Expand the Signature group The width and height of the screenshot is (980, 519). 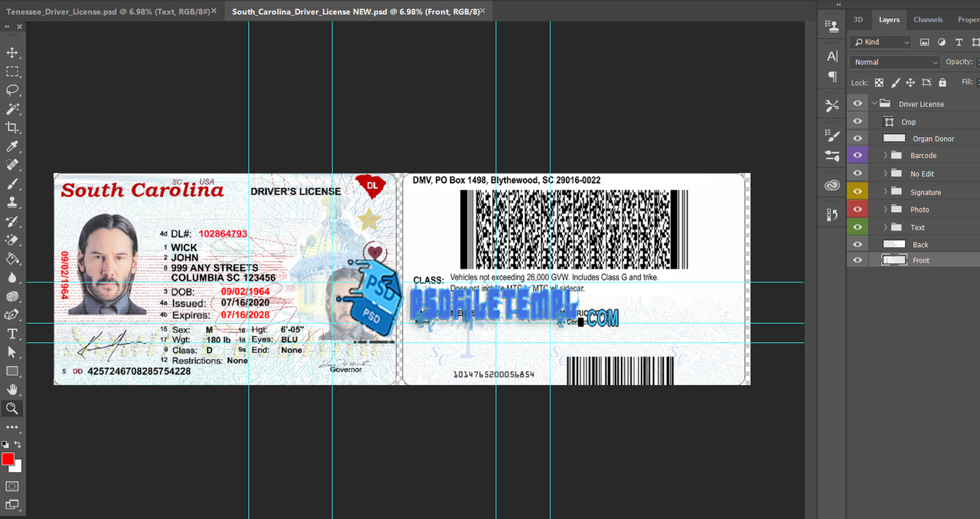886,192
